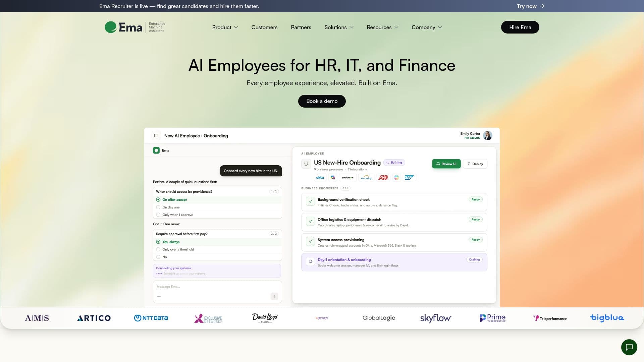Click the plus attachment icon
Image resolution: width=644 pixels, height=362 pixels.
(x=159, y=296)
